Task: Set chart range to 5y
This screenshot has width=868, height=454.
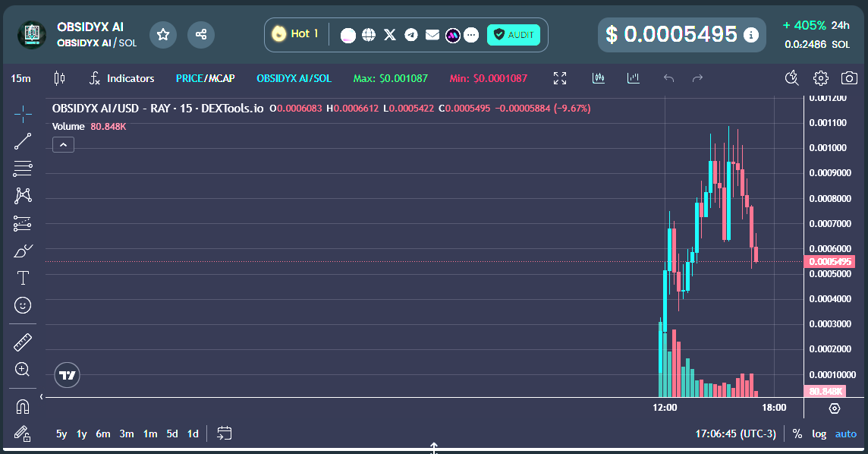Action: click(x=61, y=434)
